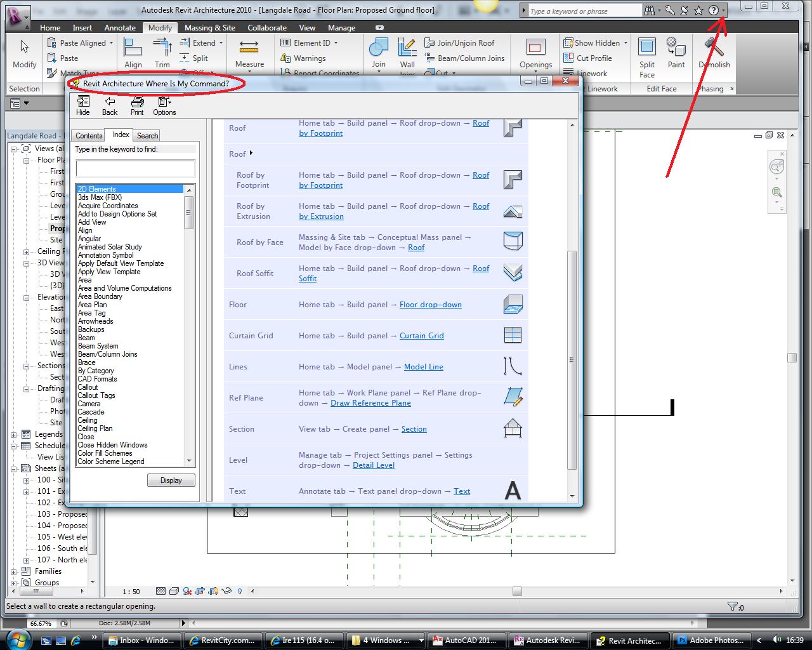Expand the Roof submenu arrow
Screen dimensions: 812x650
click(251, 153)
